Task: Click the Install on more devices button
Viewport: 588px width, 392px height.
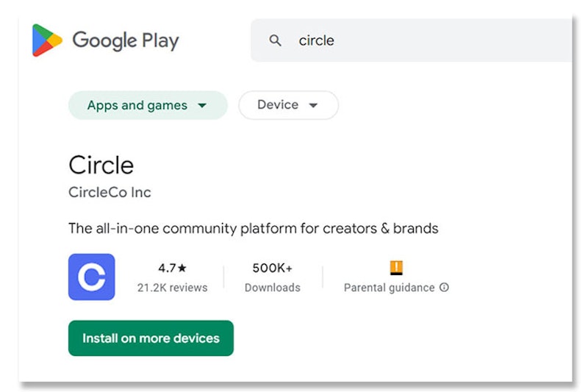Action: [151, 338]
